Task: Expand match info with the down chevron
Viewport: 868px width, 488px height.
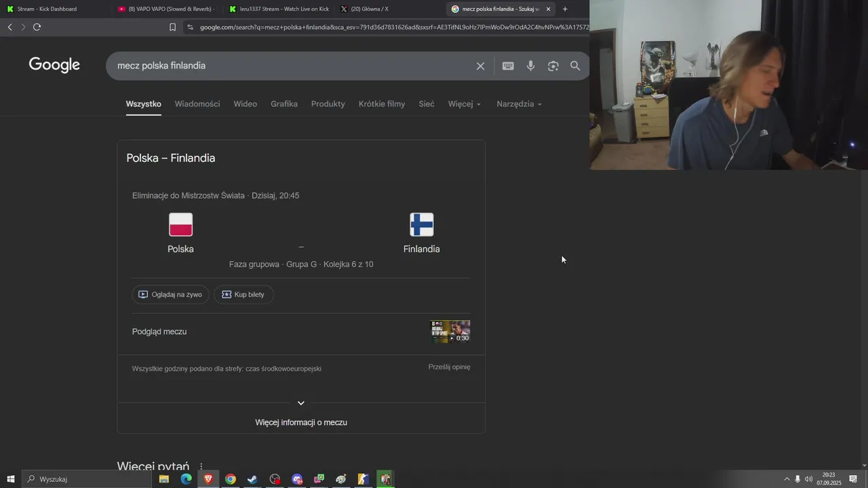Action: [x=301, y=403]
